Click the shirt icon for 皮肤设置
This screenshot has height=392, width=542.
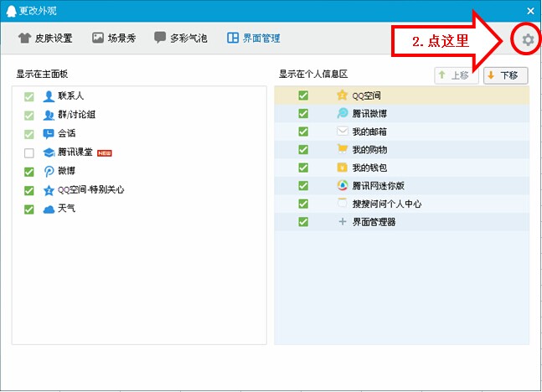[24, 38]
